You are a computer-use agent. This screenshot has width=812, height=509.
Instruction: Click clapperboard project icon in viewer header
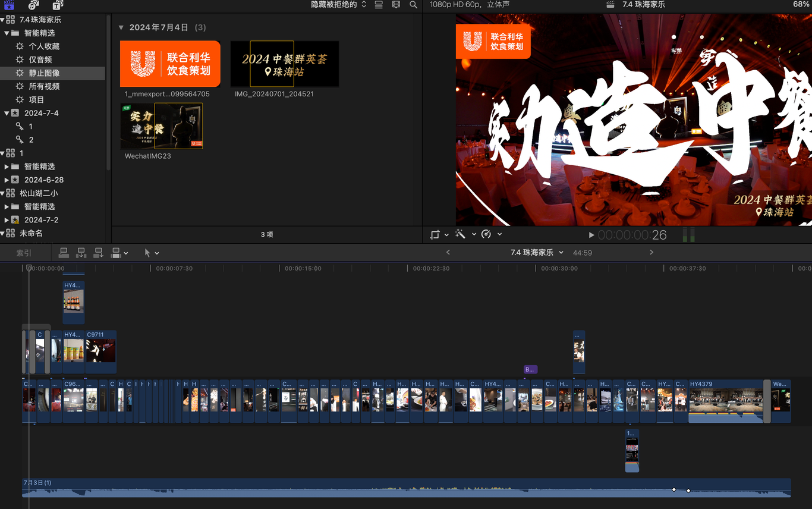pos(610,5)
